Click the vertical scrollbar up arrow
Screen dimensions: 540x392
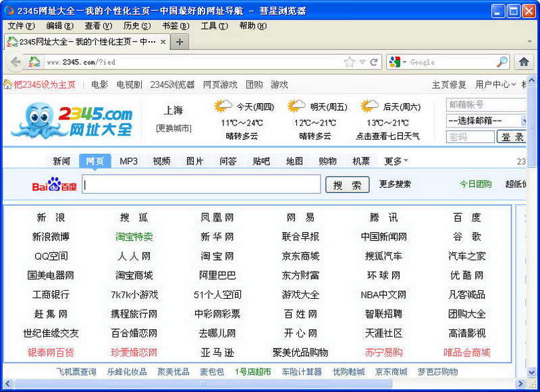click(532, 81)
